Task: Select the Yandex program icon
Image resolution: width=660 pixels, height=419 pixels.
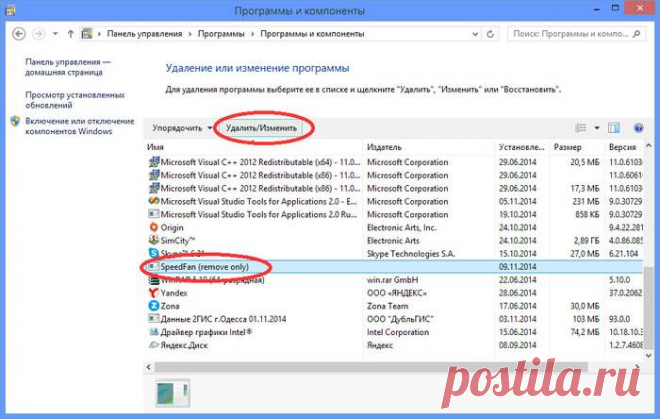Action: (x=154, y=293)
